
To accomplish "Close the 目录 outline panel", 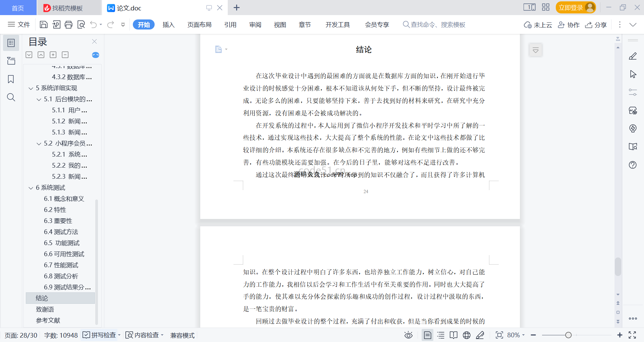I will point(94,42).
